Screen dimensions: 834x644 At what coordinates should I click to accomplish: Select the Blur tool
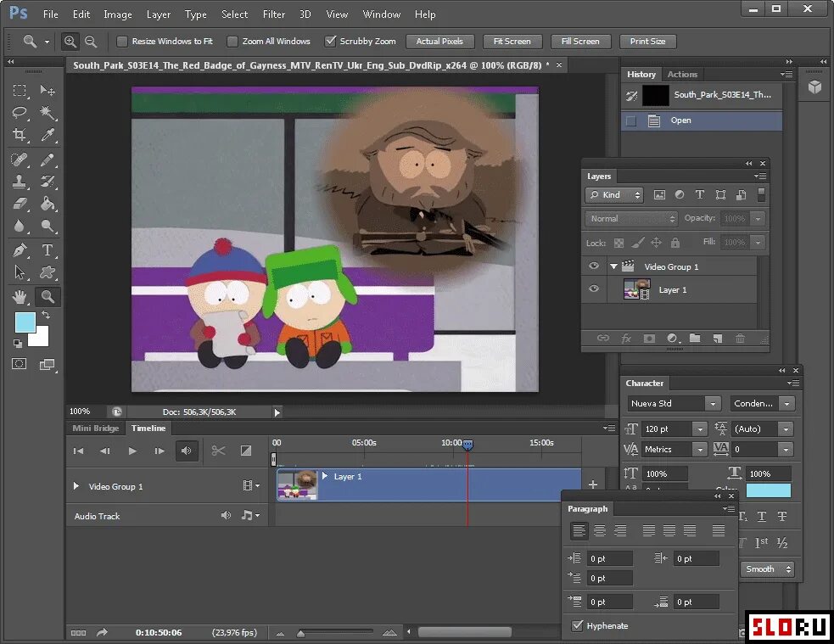pyautogui.click(x=20, y=226)
